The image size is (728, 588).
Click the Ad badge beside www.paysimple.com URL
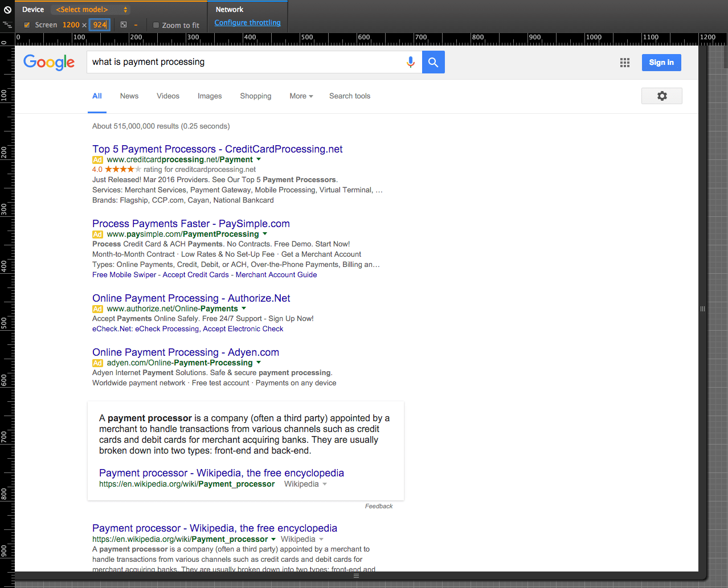coord(97,235)
